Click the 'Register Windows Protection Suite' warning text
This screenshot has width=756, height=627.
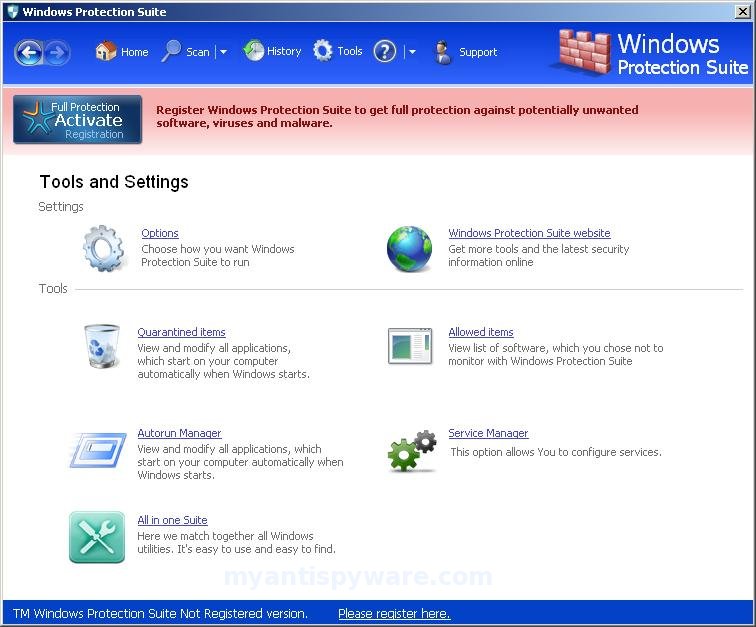pyautogui.click(x=397, y=116)
